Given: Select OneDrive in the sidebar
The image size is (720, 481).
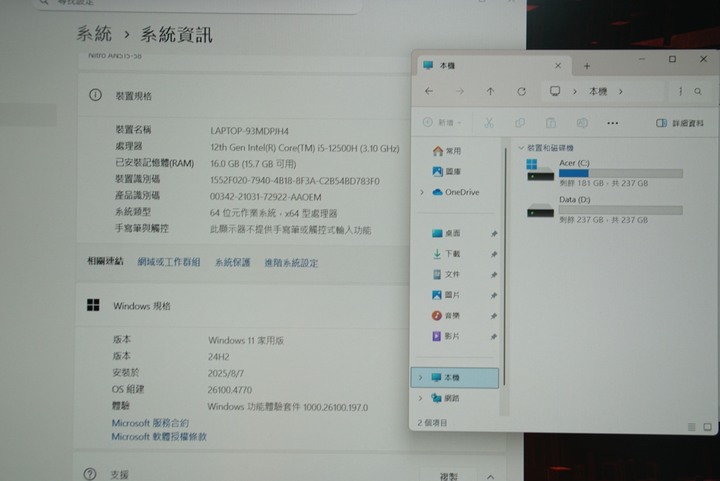Looking at the screenshot, I should click(x=456, y=192).
